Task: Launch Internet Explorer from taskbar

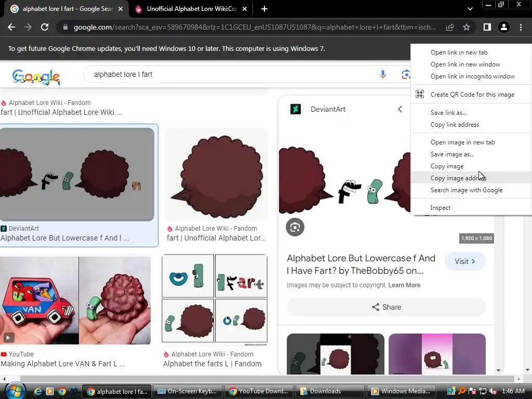Action: [x=37, y=391]
